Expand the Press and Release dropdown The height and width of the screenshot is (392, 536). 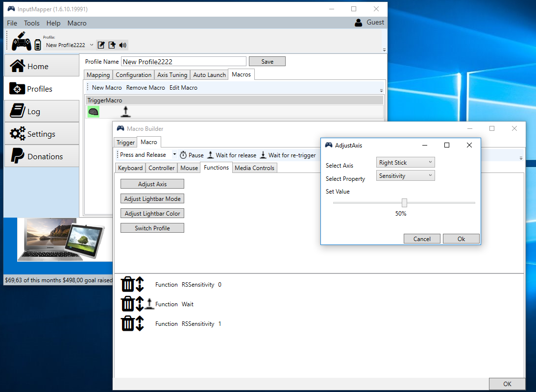pos(174,154)
